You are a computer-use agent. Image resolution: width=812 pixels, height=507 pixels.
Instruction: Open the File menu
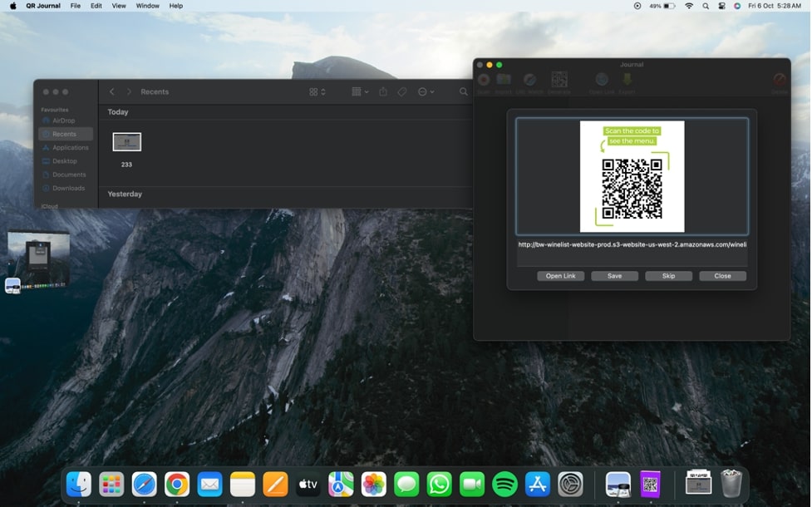pos(76,6)
